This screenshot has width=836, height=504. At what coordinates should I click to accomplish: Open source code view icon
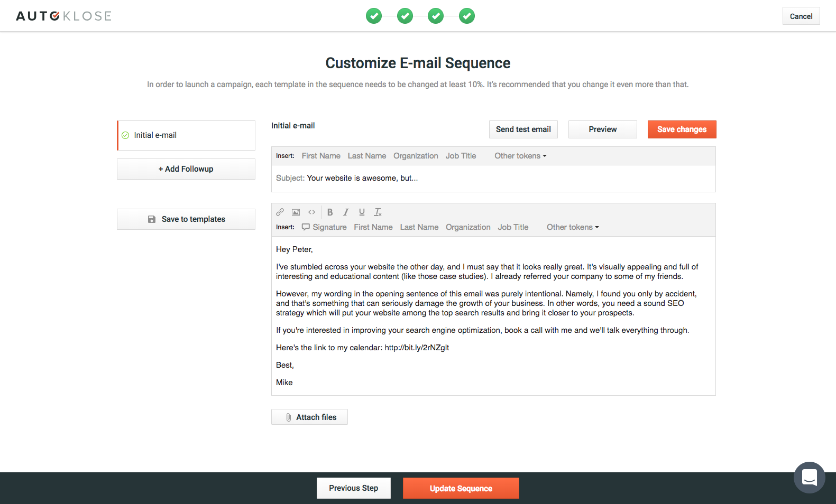coord(312,212)
